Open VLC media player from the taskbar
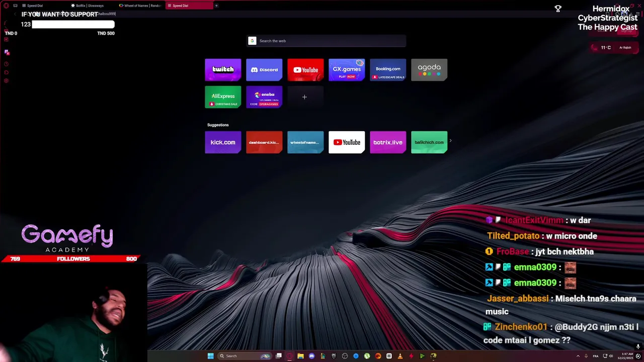Image resolution: width=644 pixels, height=362 pixels. coord(400,356)
